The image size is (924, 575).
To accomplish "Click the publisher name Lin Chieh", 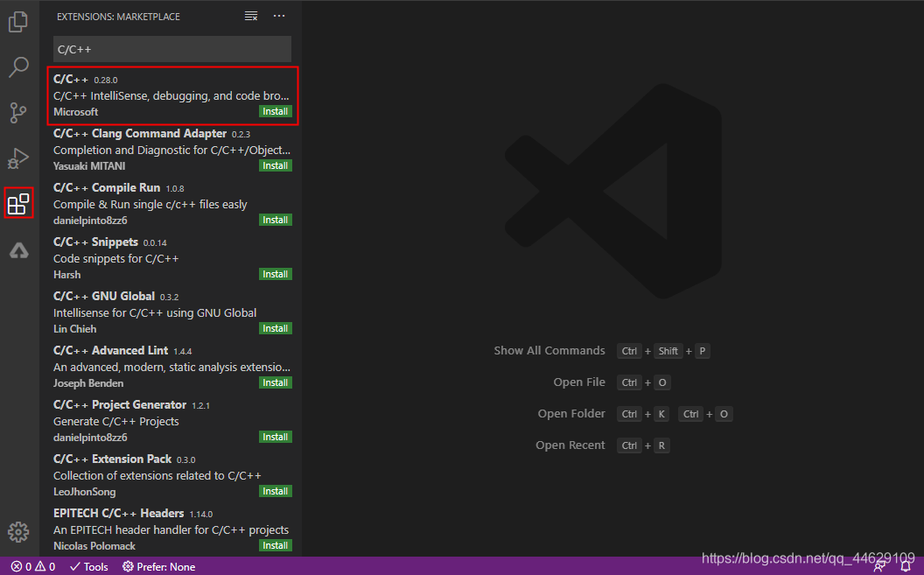I will pos(75,329).
